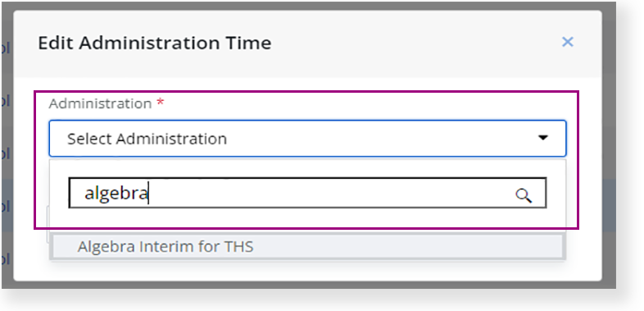Click the Edit Administration Time title
644x311 pixels.
pos(154,43)
